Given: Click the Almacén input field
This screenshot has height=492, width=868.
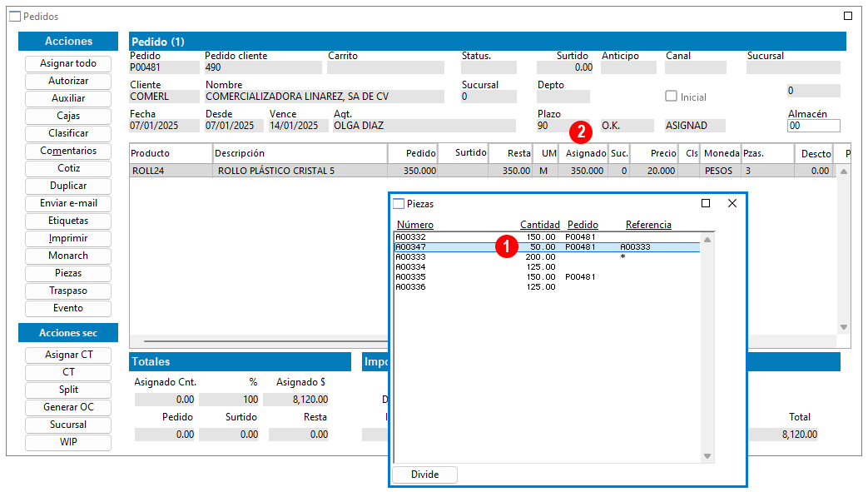Looking at the screenshot, I should tap(813, 126).
